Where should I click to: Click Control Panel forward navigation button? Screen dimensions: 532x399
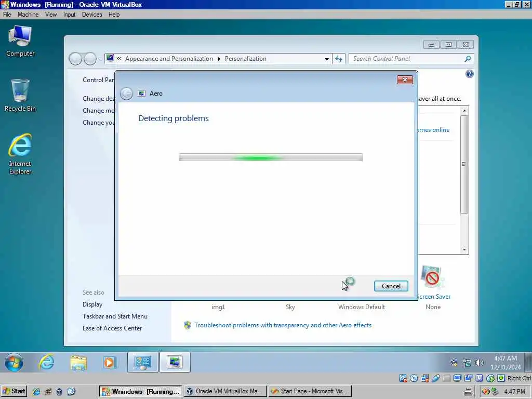pos(90,59)
